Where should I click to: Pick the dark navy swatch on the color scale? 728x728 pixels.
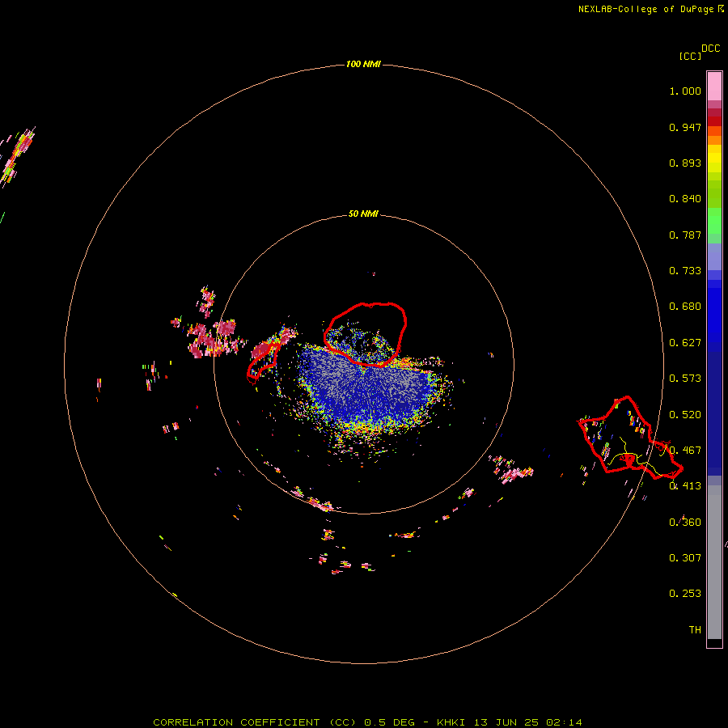pos(714,413)
